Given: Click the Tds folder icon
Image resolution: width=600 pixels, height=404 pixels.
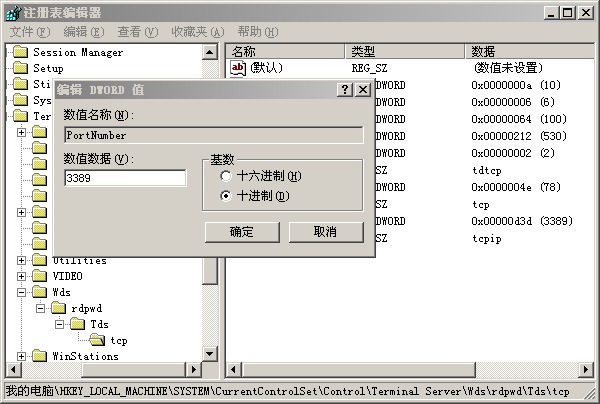Looking at the screenshot, I should pyautogui.click(x=78, y=324).
